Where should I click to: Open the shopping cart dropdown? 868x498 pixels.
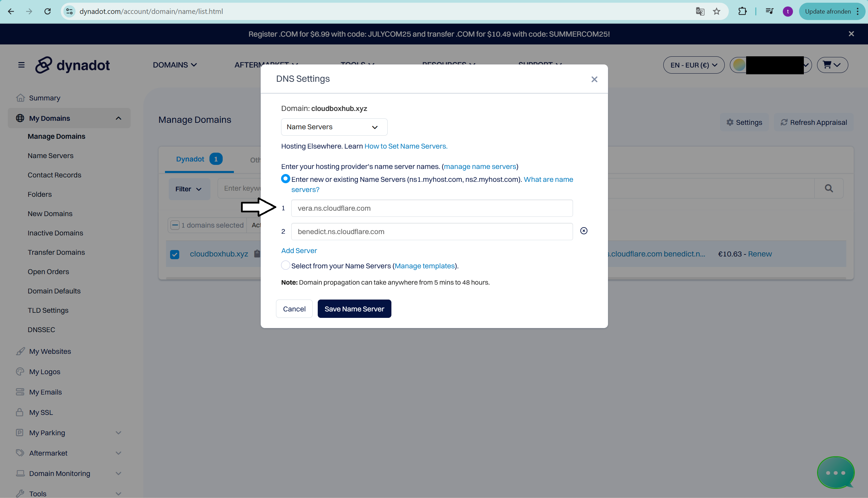click(x=832, y=65)
